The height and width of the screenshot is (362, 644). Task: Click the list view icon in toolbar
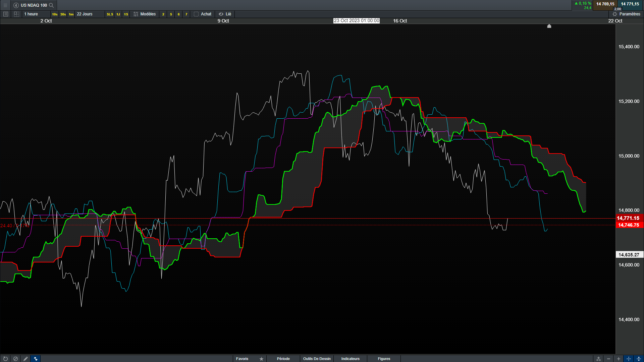click(x=6, y=14)
